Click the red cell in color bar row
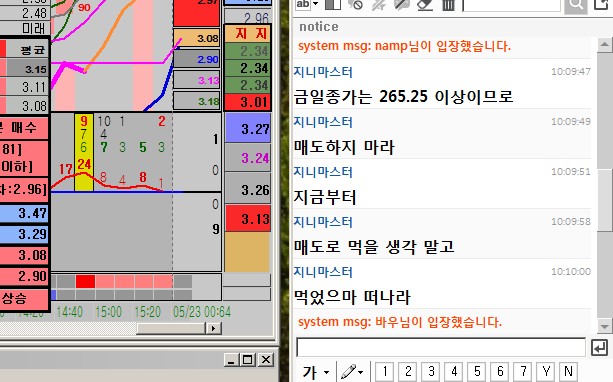The image size is (613, 382). 85,281
